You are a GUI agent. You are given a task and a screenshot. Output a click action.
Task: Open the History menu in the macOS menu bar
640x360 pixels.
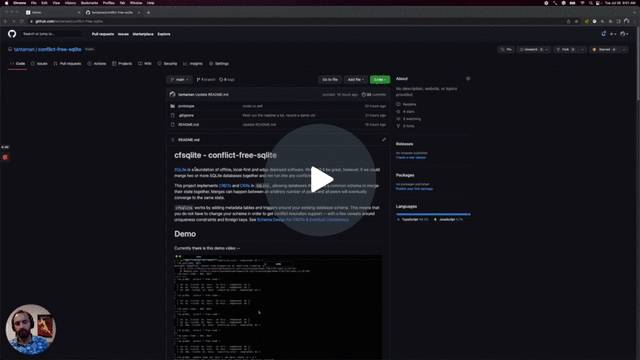[x=70, y=3]
